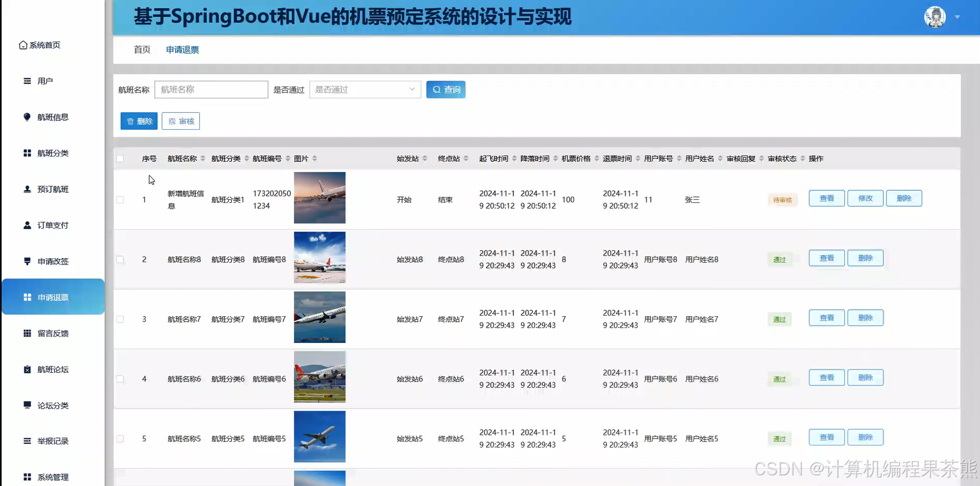Screen dimensions: 980x486
Task: Check the 航班名称7 row checkbox
Action: coord(120,319)
